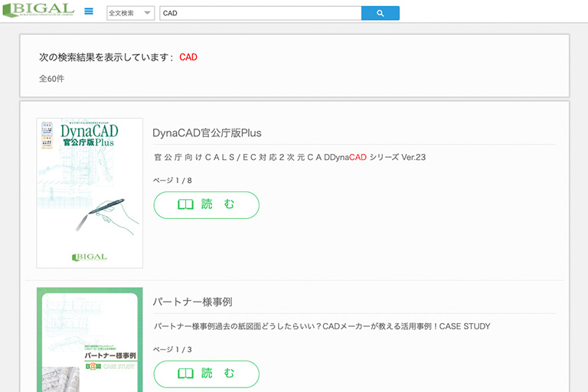Image resolution: width=588 pixels, height=392 pixels.
Task: Click the CASE STUDY description text
Action: tap(322, 326)
